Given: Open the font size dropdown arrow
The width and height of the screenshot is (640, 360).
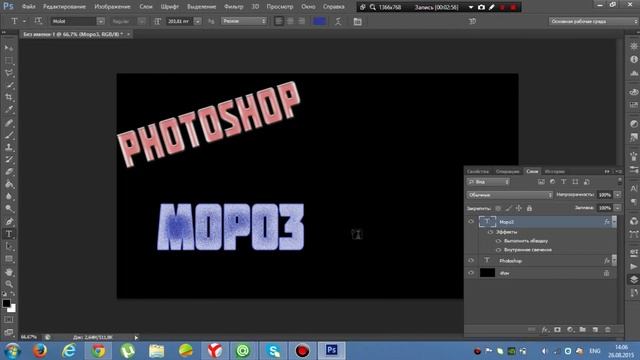Looking at the screenshot, I should (x=198, y=21).
